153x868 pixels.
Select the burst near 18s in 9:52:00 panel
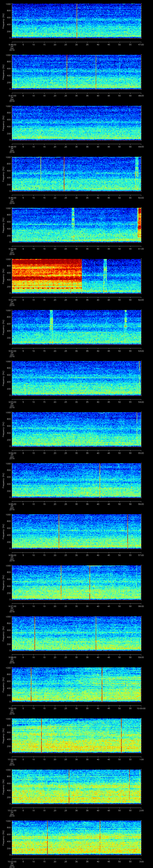[x=51, y=321]
